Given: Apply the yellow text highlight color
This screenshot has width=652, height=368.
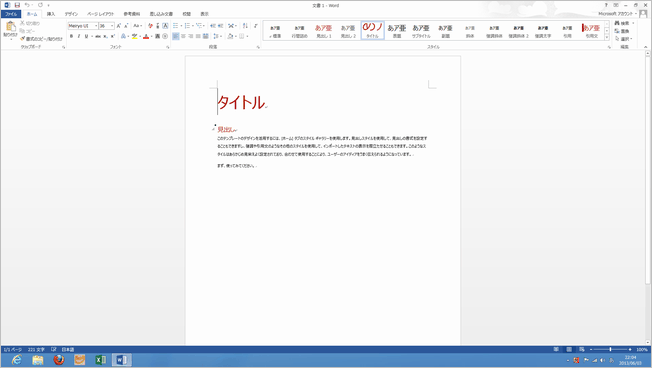Looking at the screenshot, I should click(x=134, y=37).
